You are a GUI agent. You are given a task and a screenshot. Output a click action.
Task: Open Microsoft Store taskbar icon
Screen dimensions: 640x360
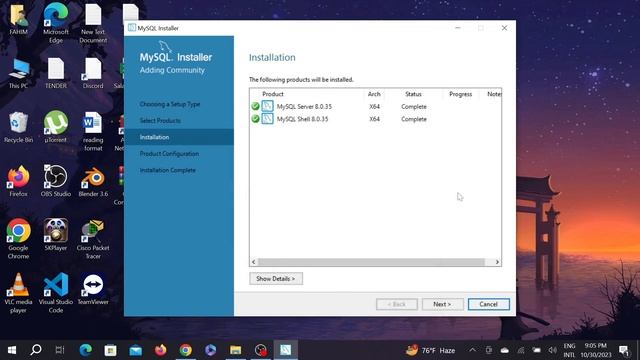click(111, 350)
